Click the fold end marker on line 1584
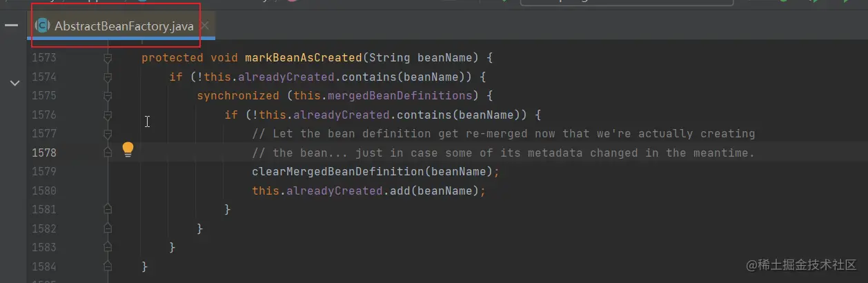Viewport: 868px width, 283px height. click(x=107, y=266)
